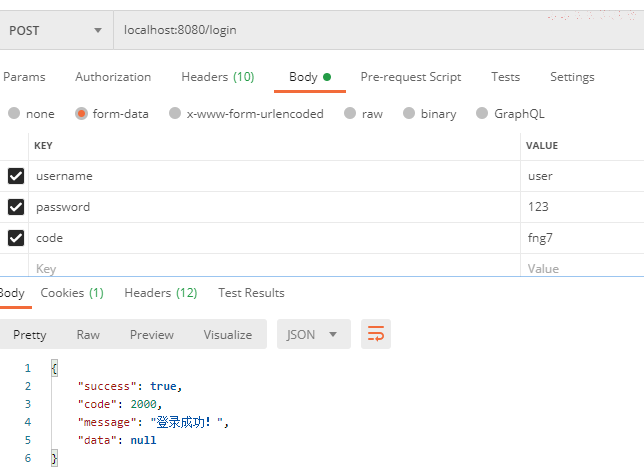The width and height of the screenshot is (644, 474).
Task: Click the green dot beside the Body tab
Action: coord(327,77)
